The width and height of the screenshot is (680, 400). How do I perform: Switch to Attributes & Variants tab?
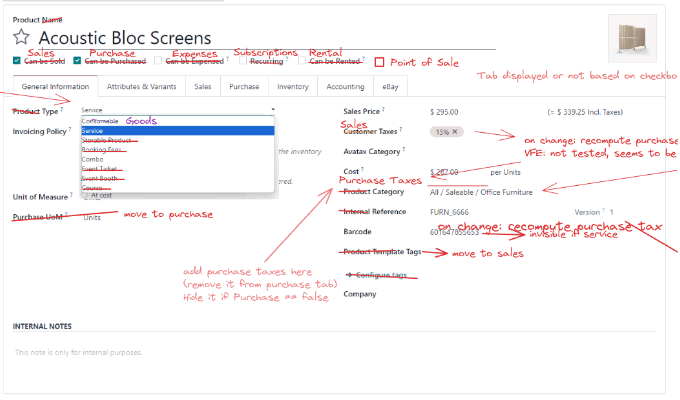[x=141, y=87]
